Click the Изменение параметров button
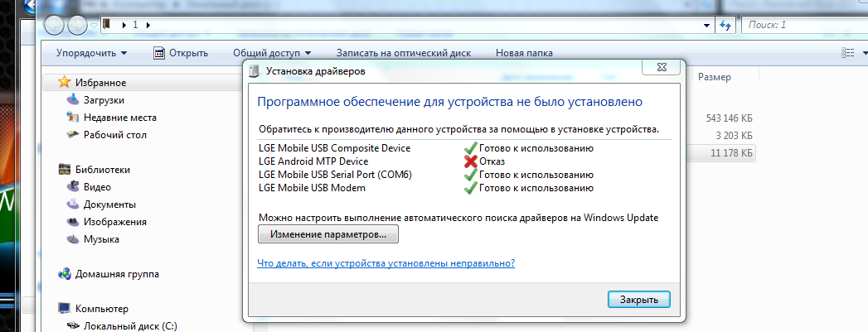Image resolution: width=868 pixels, height=332 pixels. tap(328, 235)
